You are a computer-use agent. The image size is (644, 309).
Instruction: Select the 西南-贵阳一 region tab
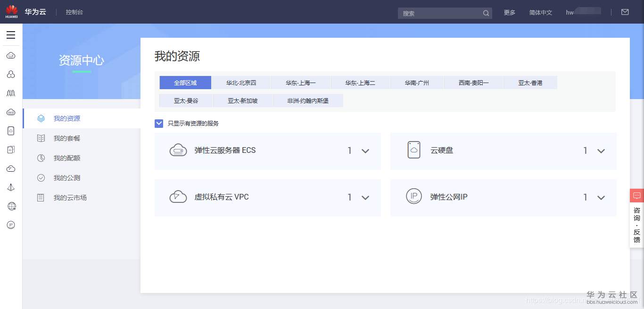pyautogui.click(x=474, y=83)
